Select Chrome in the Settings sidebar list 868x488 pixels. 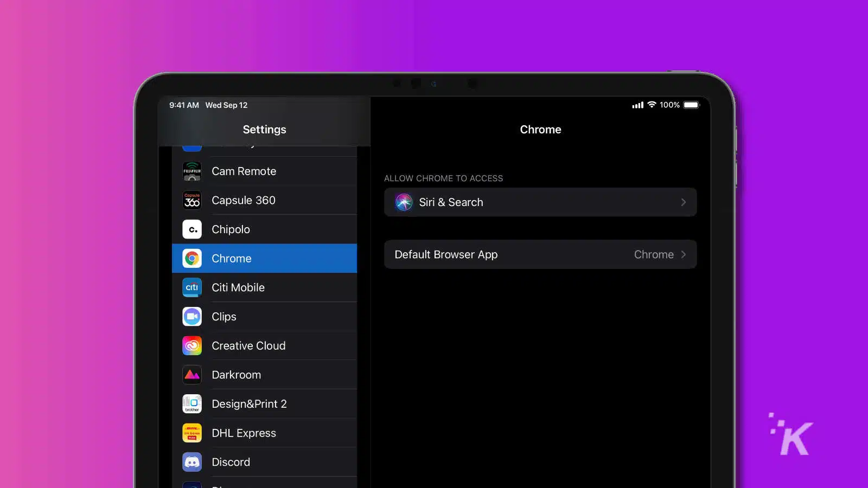pyautogui.click(x=264, y=258)
